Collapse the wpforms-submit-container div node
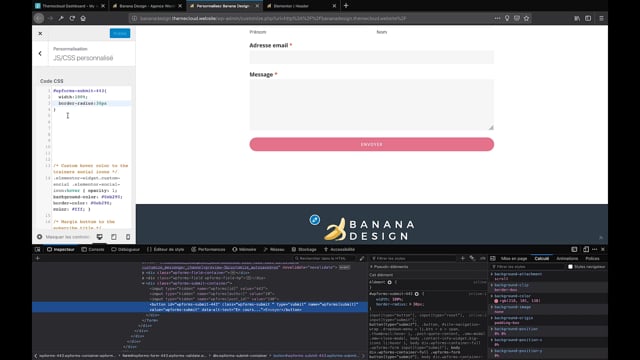The height and width of the screenshot is (360, 640). point(143,283)
